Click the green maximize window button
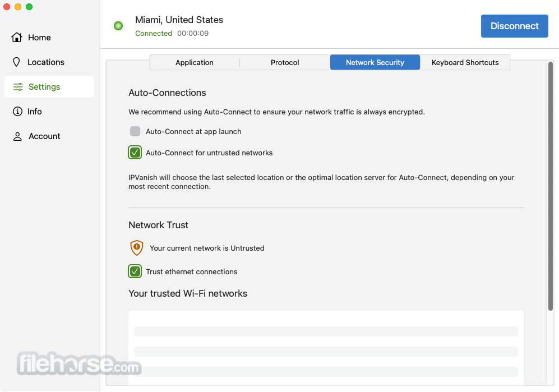This screenshot has width=559, height=392. [x=29, y=7]
